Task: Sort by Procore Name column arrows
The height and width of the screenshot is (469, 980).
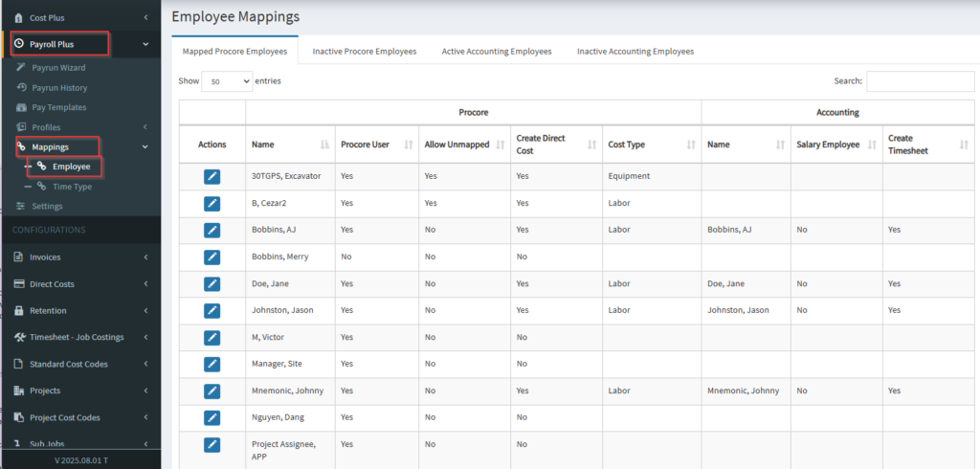Action: pyautogui.click(x=324, y=145)
